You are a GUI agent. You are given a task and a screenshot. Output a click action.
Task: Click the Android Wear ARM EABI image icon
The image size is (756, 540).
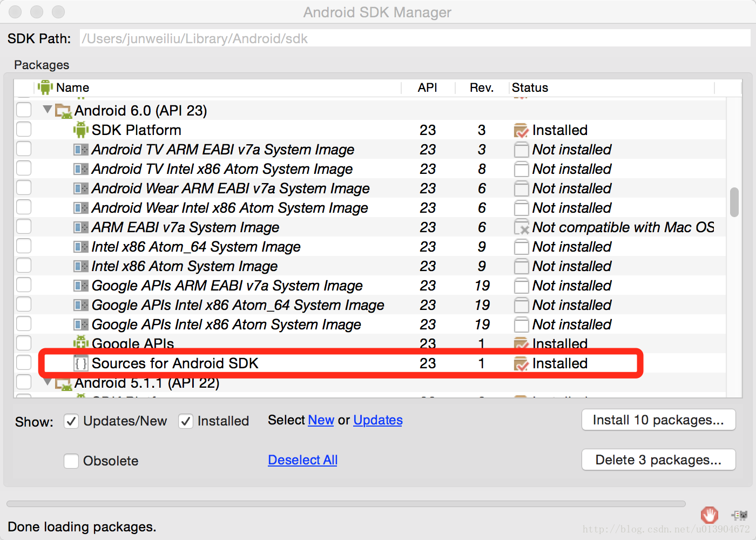[x=81, y=188]
